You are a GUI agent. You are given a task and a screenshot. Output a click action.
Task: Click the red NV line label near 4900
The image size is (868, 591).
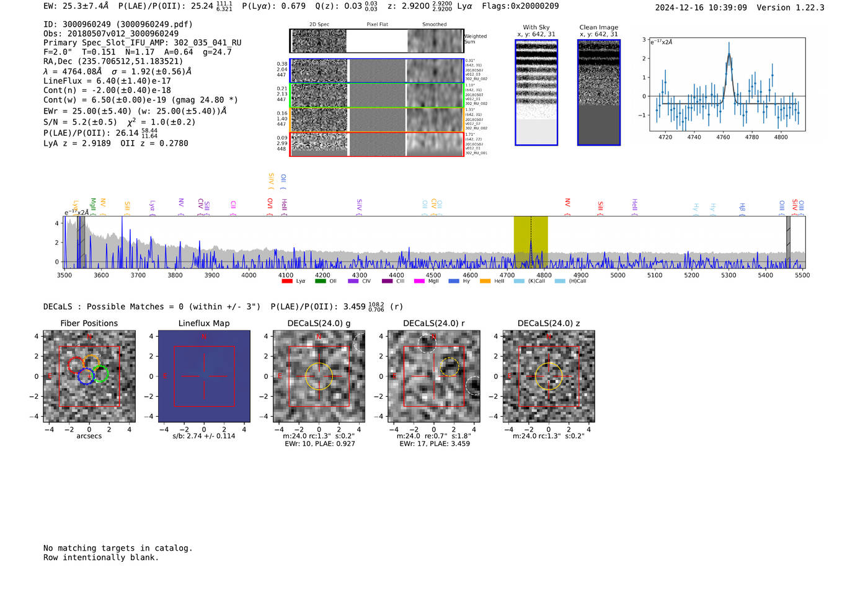click(x=567, y=203)
